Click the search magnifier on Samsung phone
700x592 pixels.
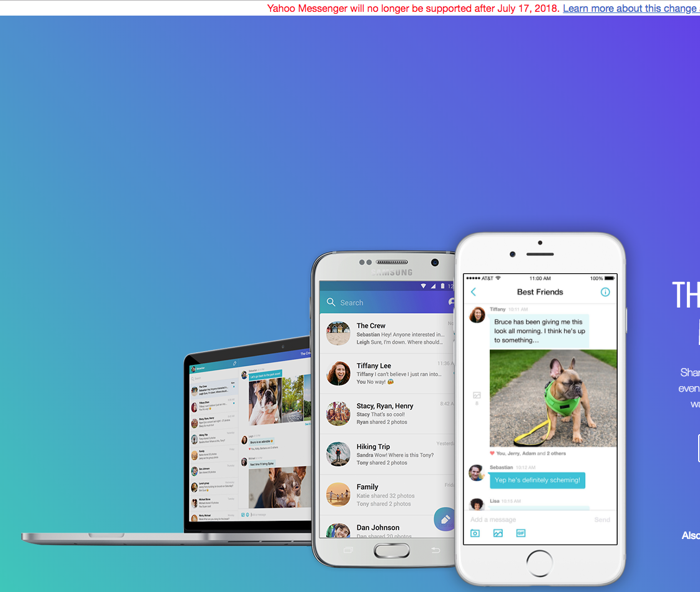coord(331,303)
